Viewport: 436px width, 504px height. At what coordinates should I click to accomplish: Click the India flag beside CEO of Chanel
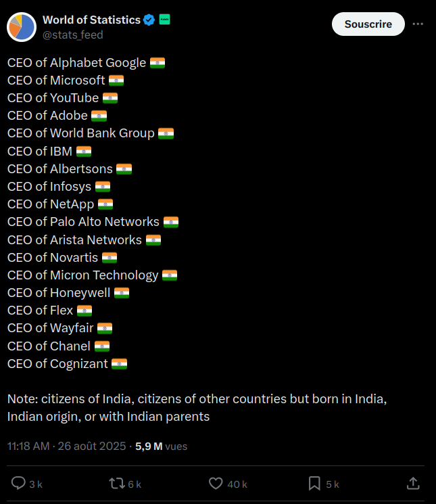pyautogui.click(x=102, y=346)
